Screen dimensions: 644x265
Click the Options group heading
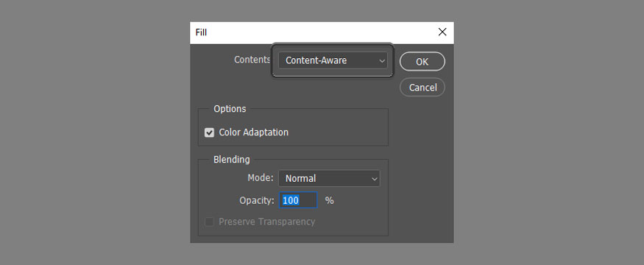[230, 109]
